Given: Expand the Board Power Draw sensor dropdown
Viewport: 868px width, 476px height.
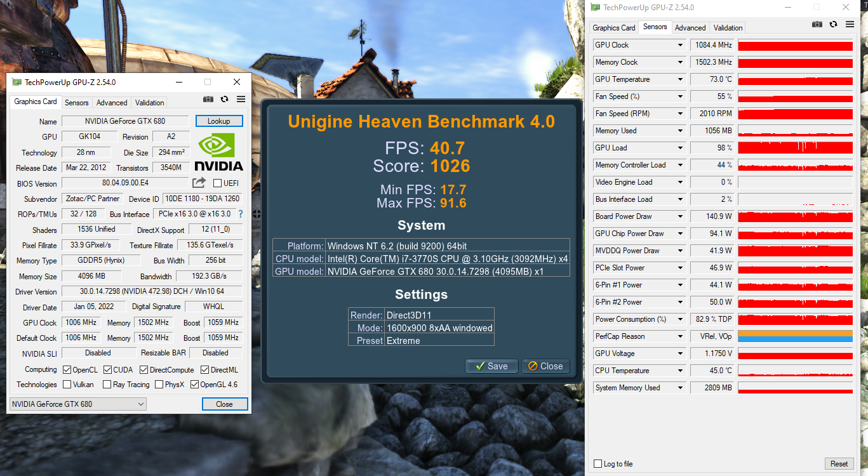Looking at the screenshot, I should 681,216.
